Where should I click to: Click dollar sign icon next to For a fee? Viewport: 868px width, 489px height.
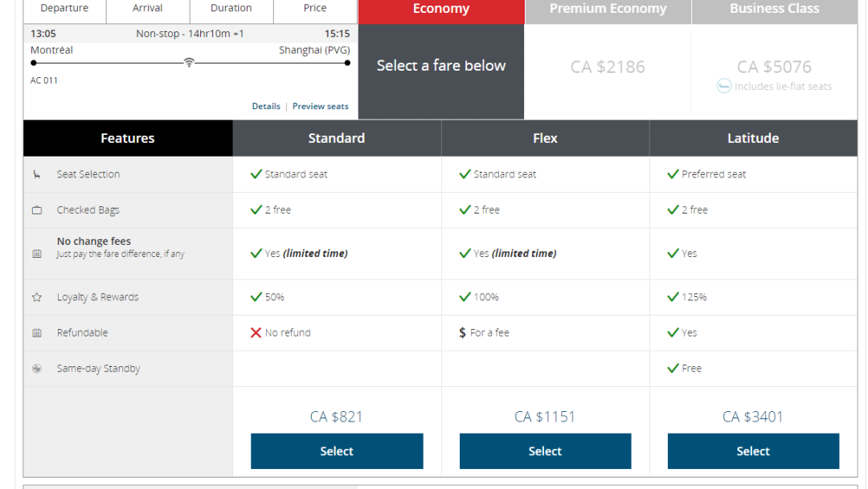462,332
